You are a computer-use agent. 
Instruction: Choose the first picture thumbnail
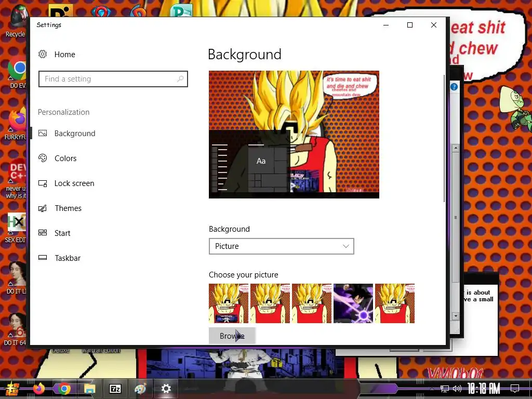(229, 303)
